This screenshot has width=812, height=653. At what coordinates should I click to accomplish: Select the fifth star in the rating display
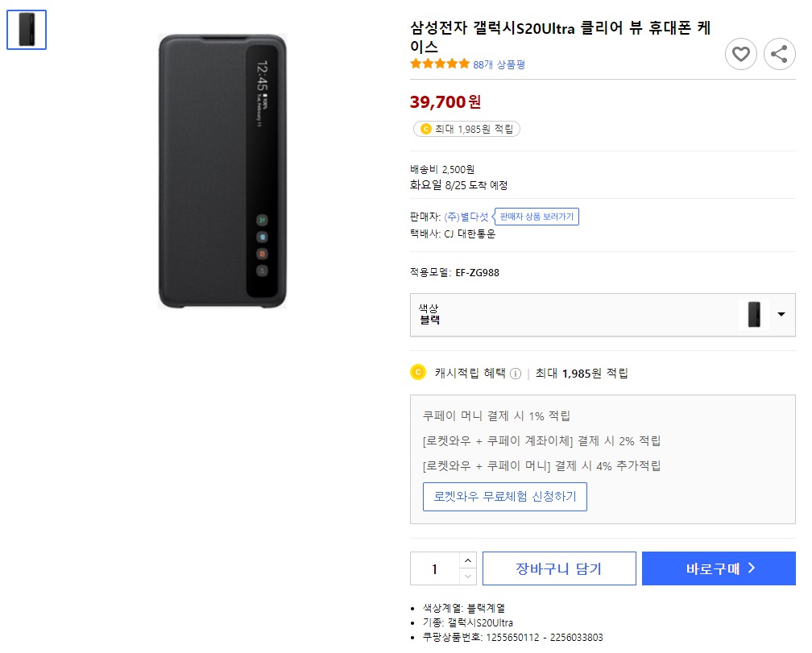pos(463,63)
